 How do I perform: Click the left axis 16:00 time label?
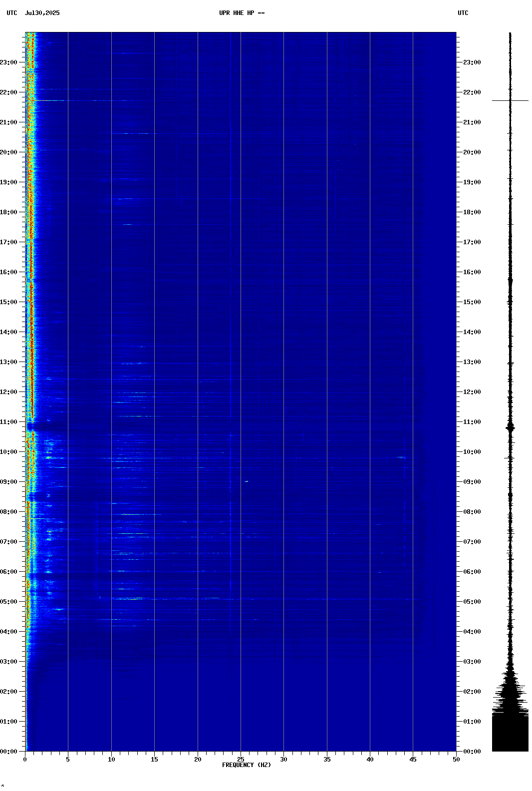click(x=8, y=272)
